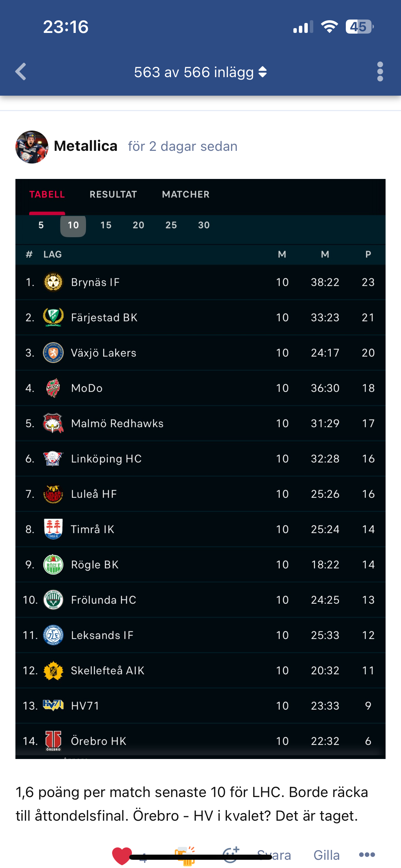Image resolution: width=401 pixels, height=868 pixels.
Task: Switch to the RESULTAT tab
Action: (113, 194)
